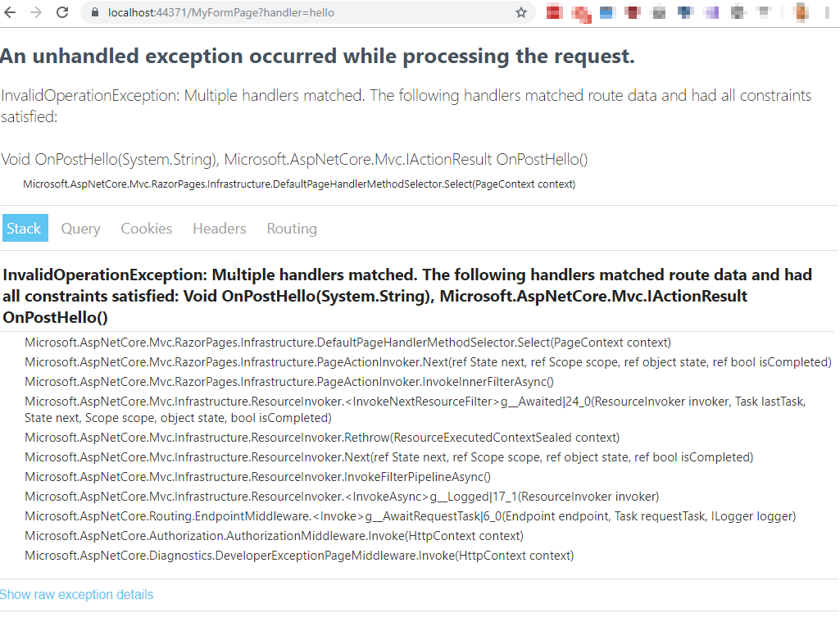
Task: Click the browser back navigation arrow
Action: 11,12
